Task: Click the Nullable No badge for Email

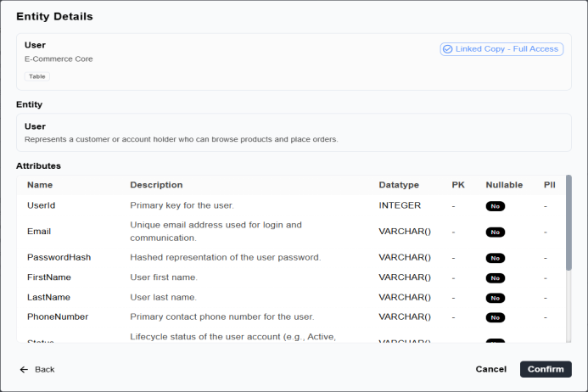Action: 496,232
